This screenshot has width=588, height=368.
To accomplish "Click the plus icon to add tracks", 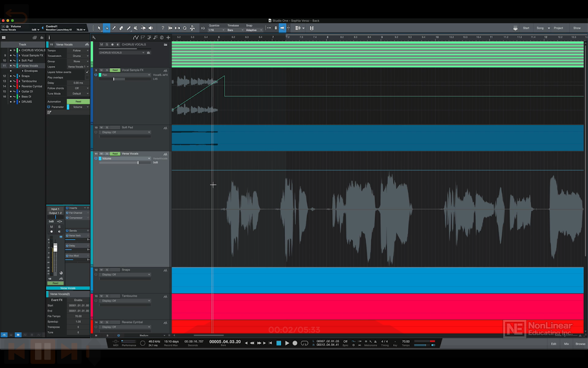I will click(168, 38).
